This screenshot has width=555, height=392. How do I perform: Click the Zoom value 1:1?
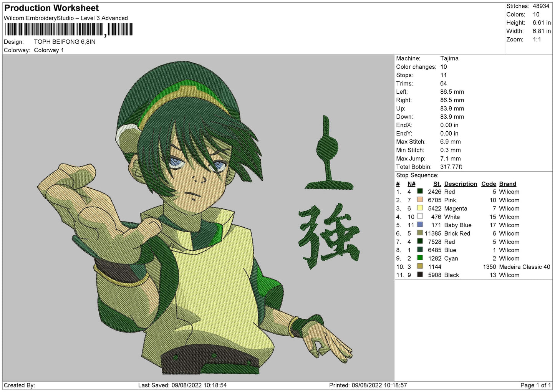tap(537, 40)
